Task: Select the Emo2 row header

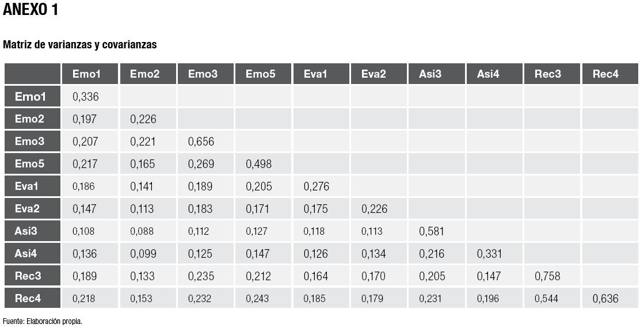Action: click(x=30, y=119)
